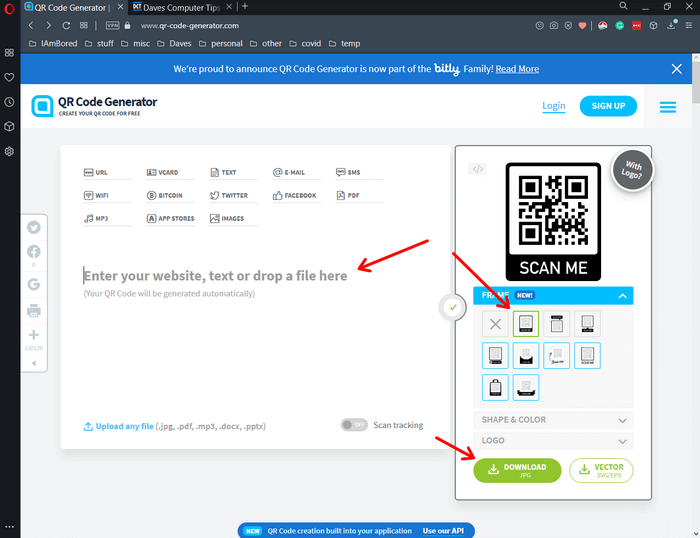Click the print sidebar icon

point(34,310)
